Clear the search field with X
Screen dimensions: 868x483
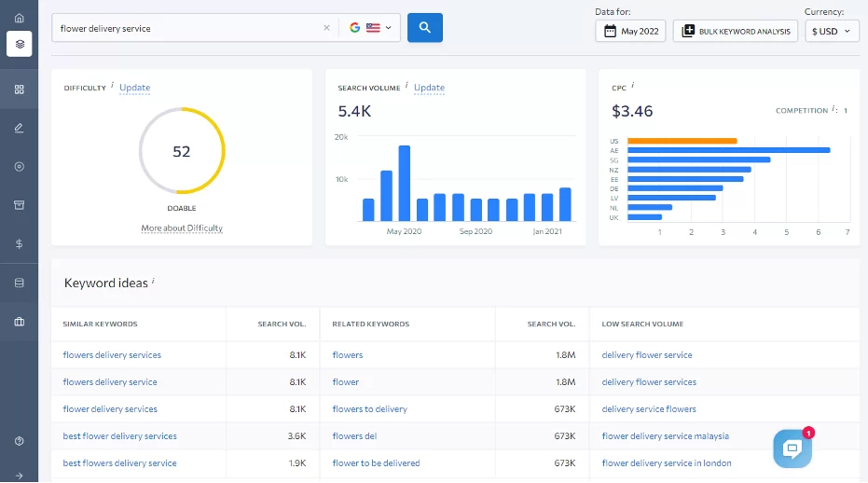pyautogui.click(x=326, y=28)
